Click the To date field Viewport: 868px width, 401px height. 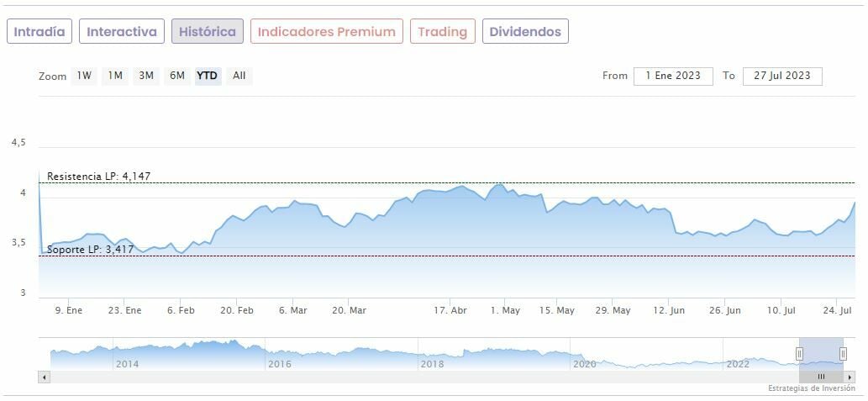pyautogui.click(x=782, y=76)
